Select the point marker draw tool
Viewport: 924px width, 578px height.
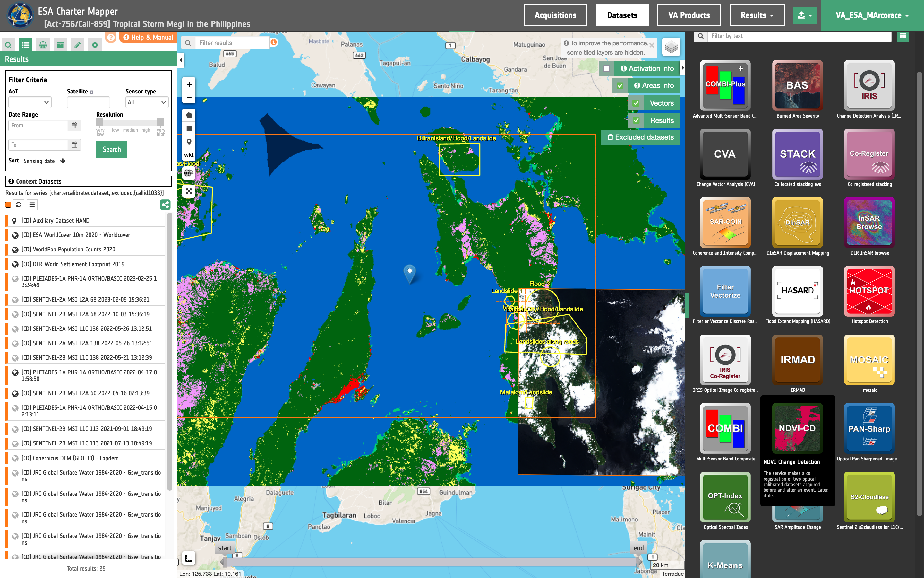click(189, 142)
